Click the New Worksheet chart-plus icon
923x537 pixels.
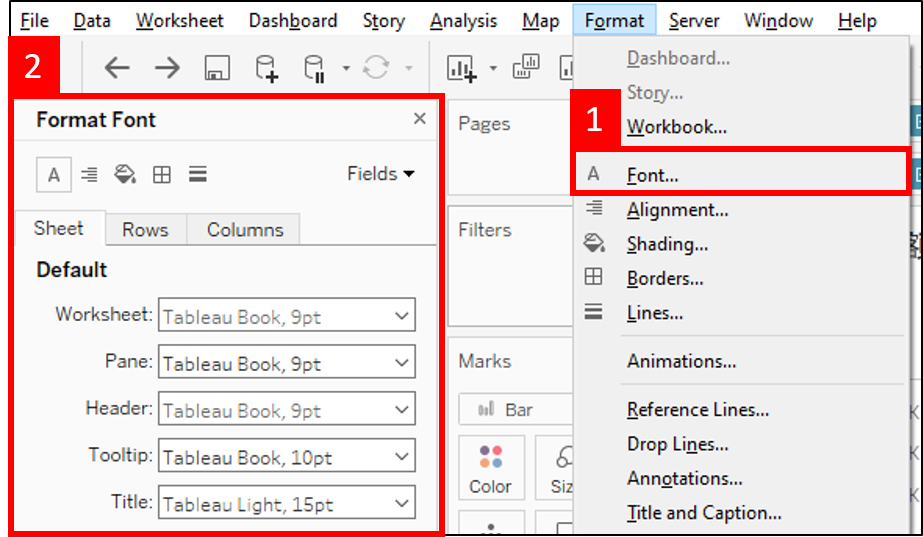click(462, 68)
